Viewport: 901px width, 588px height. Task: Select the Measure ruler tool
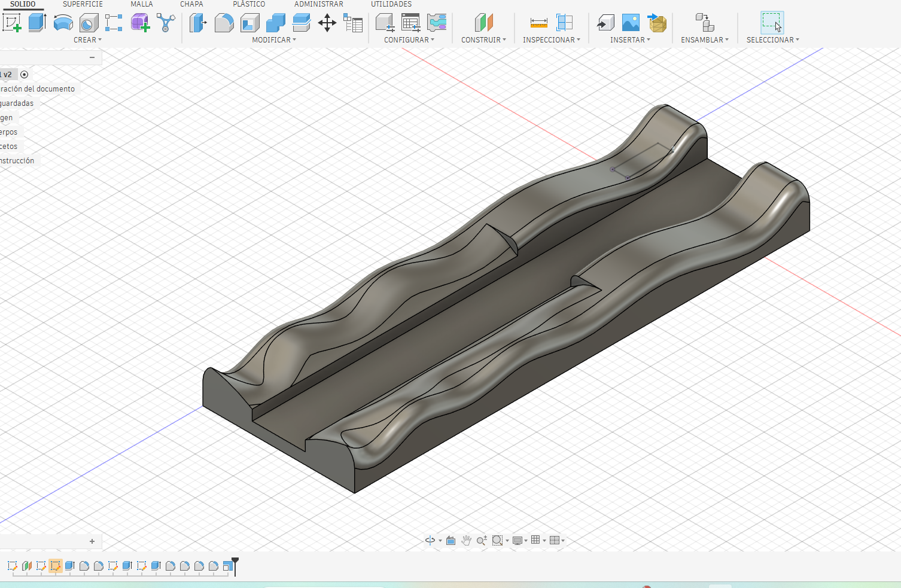point(538,23)
